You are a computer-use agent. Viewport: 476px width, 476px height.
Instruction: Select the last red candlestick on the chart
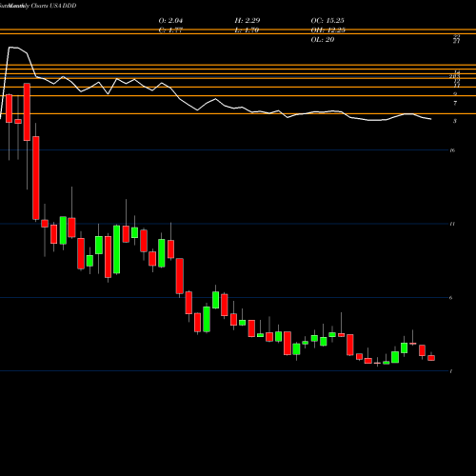[x=431, y=358]
